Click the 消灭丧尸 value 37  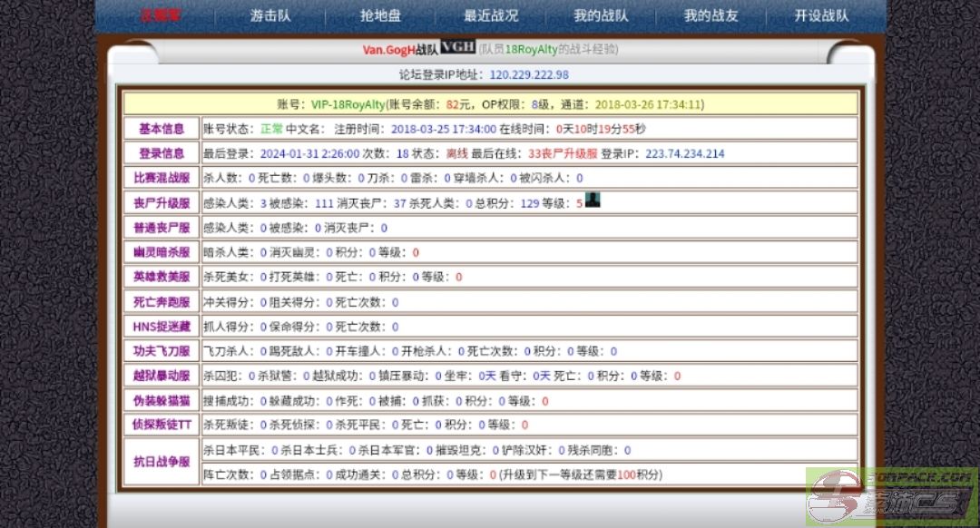pyautogui.click(x=400, y=203)
